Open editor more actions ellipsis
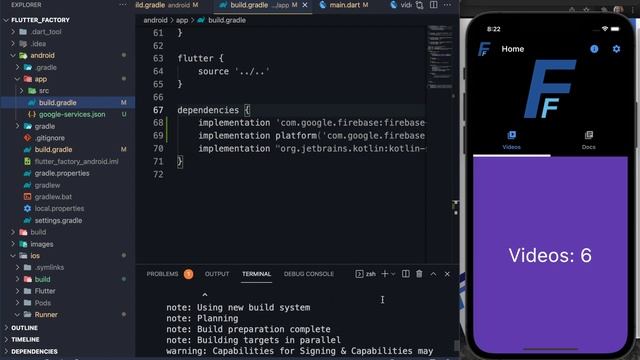Viewport: 640px width, 360px height. [x=447, y=5]
